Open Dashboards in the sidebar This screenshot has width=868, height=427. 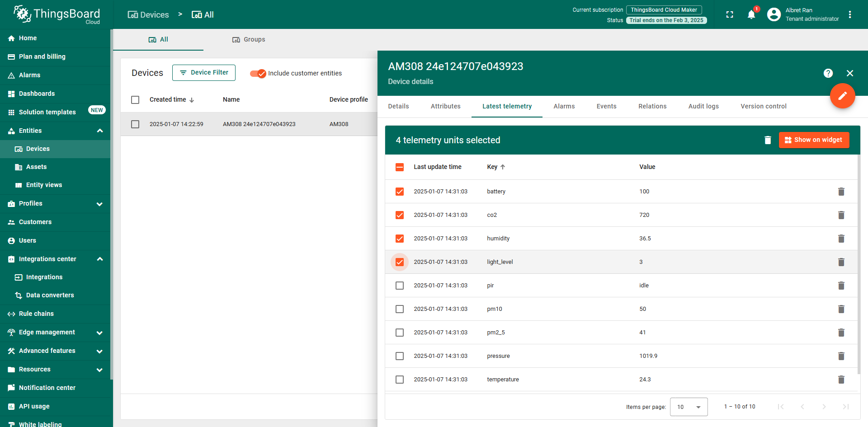[x=55, y=94]
